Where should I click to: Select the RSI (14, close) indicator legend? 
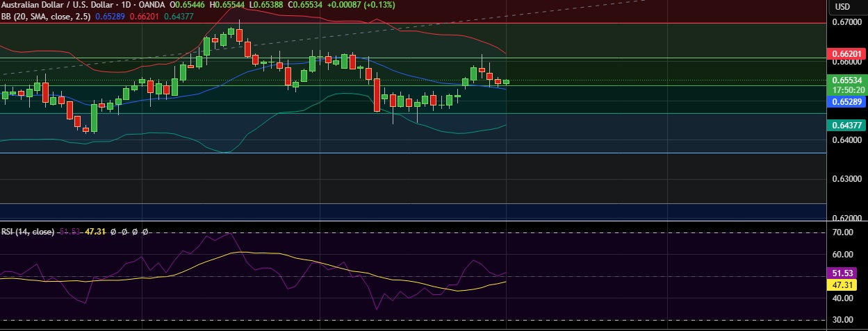point(28,232)
